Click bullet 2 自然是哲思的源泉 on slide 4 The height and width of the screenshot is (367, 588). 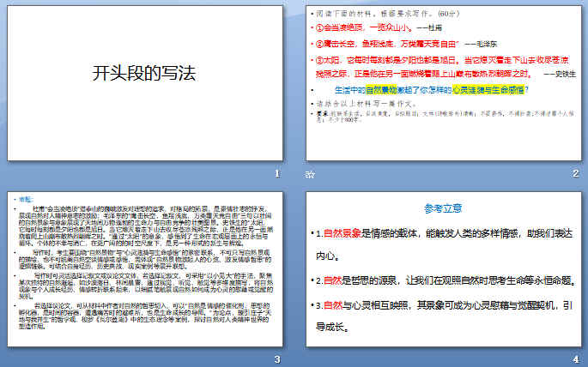[444, 280]
